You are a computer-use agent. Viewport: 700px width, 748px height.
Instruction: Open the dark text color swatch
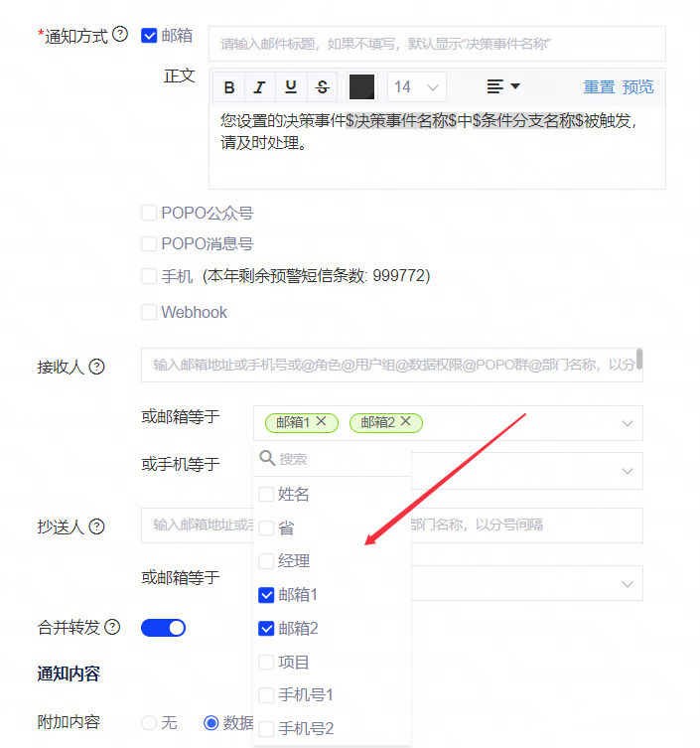361,86
